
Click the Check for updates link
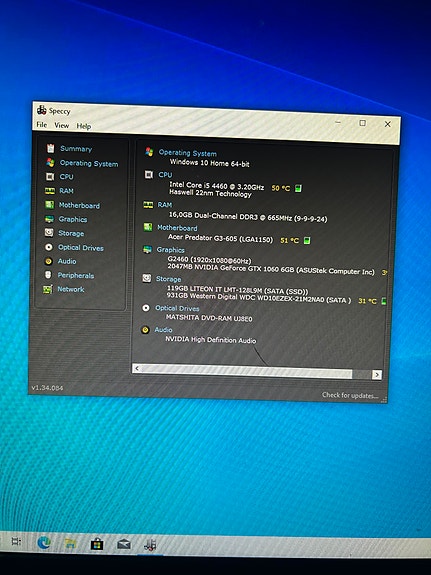point(350,395)
